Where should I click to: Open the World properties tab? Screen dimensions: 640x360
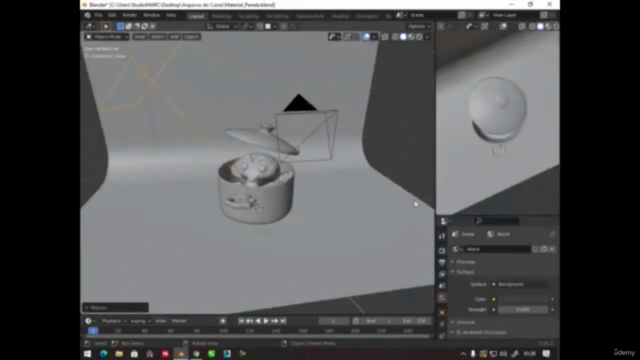pyautogui.click(x=442, y=298)
